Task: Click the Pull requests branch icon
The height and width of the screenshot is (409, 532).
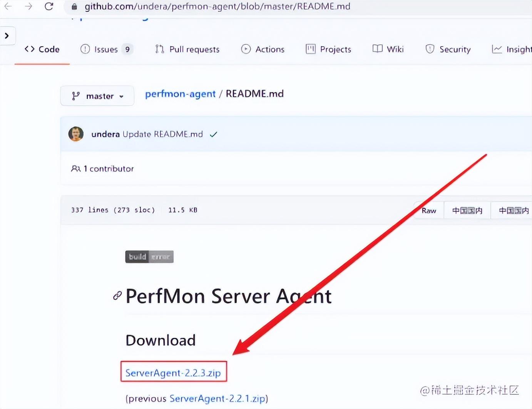Action: tap(159, 49)
